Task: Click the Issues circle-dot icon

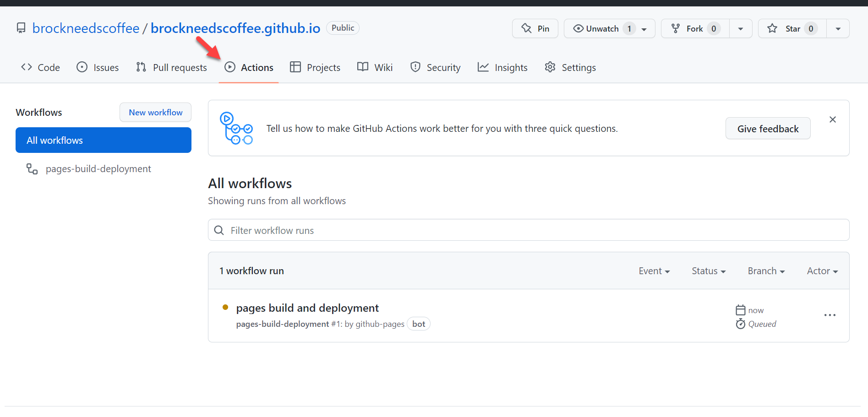Action: 82,67
